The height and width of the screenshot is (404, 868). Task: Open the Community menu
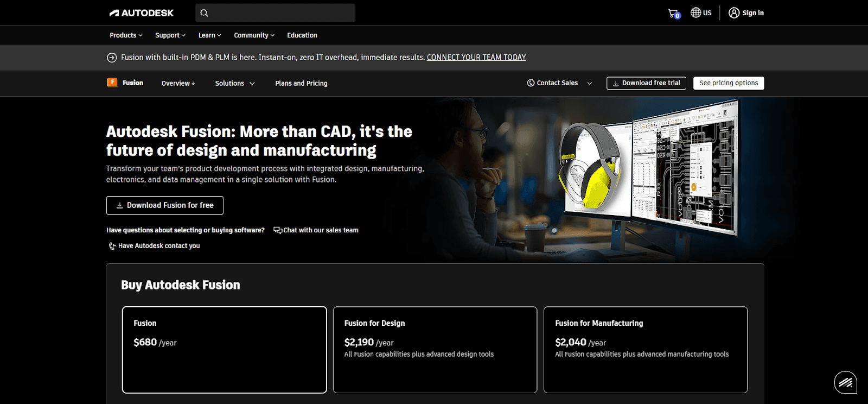[x=254, y=35]
